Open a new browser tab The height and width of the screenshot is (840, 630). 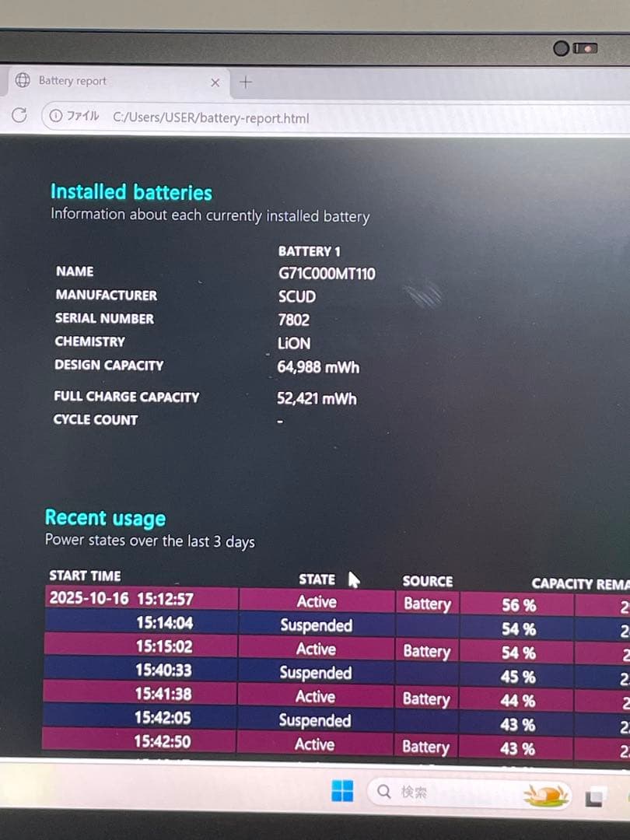245,82
